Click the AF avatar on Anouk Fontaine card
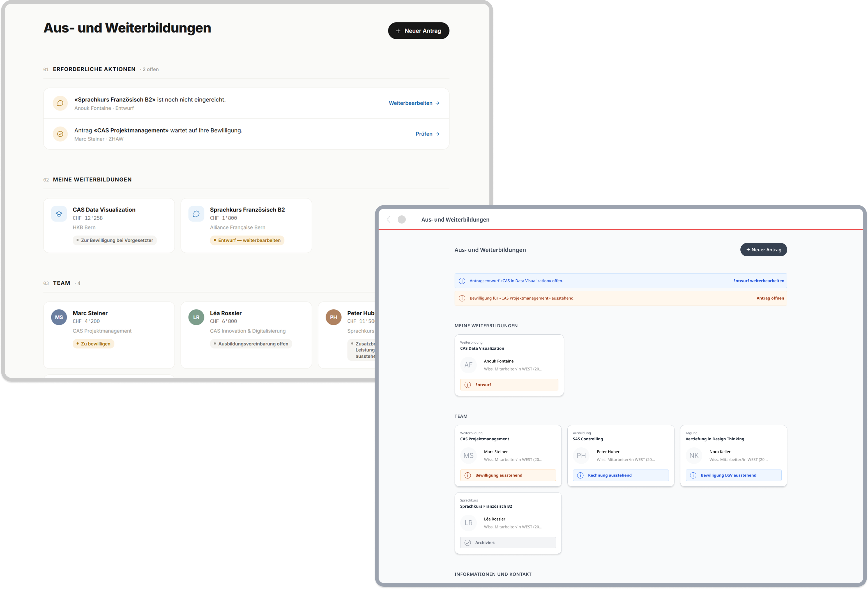The height and width of the screenshot is (589, 868). (468, 365)
